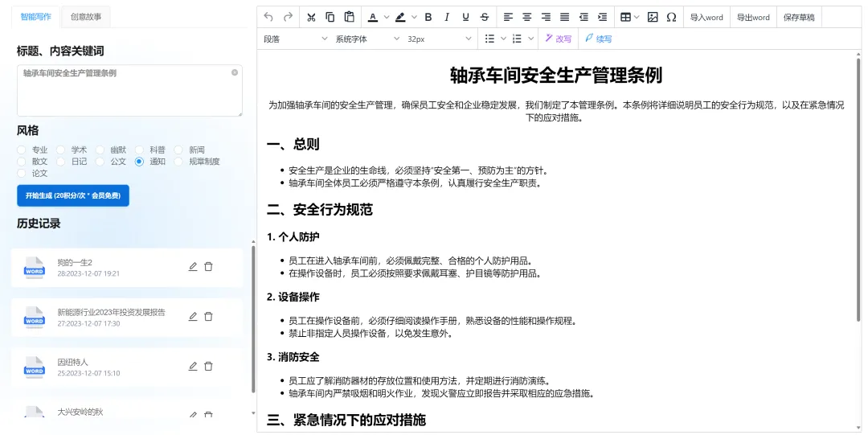Expand highlight color options arrow
This screenshot has height=435, width=868.
tap(414, 17)
